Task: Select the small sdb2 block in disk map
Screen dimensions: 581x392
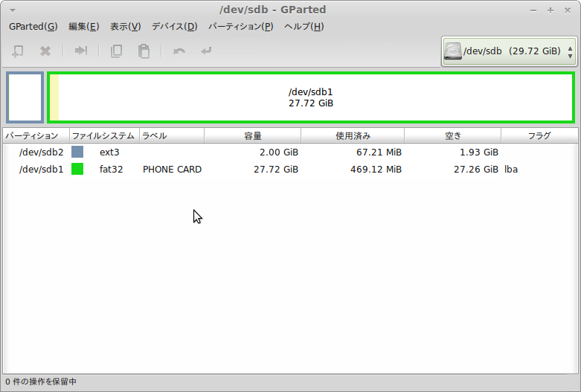Action: (25, 97)
